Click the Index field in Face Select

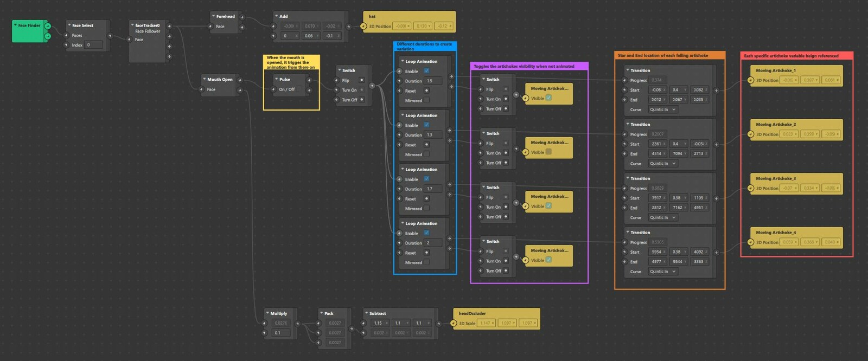point(94,45)
